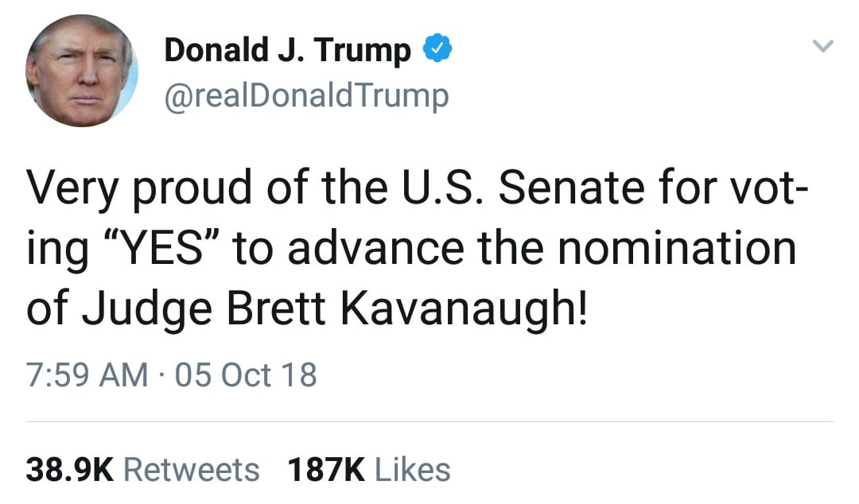859x504 pixels.
Task: Select the 05 Oct 18 date
Action: 245,374
